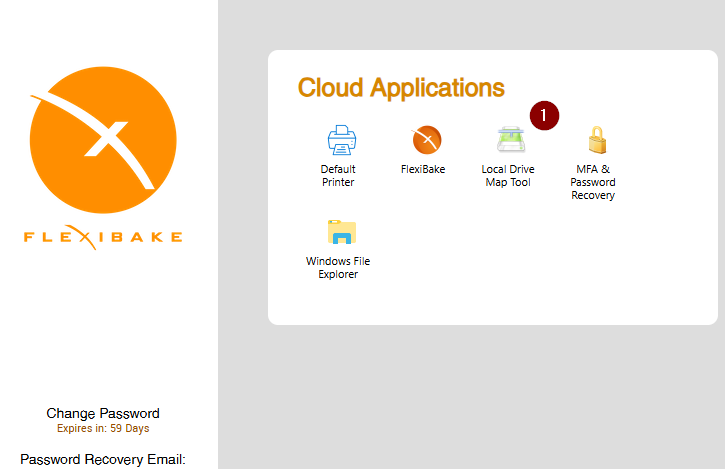The image size is (725, 469).
Task: Open the Windows File Explorer folder icon
Action: click(x=342, y=232)
